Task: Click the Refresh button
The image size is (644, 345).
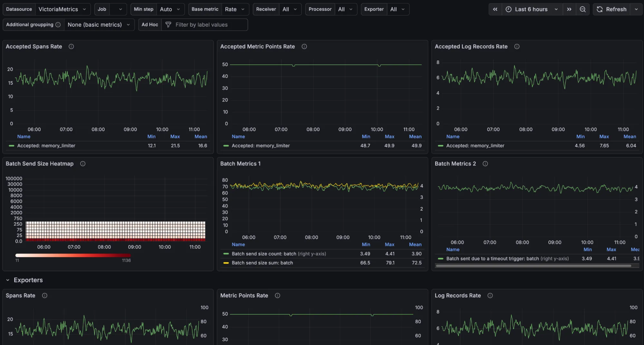Action: (611, 9)
